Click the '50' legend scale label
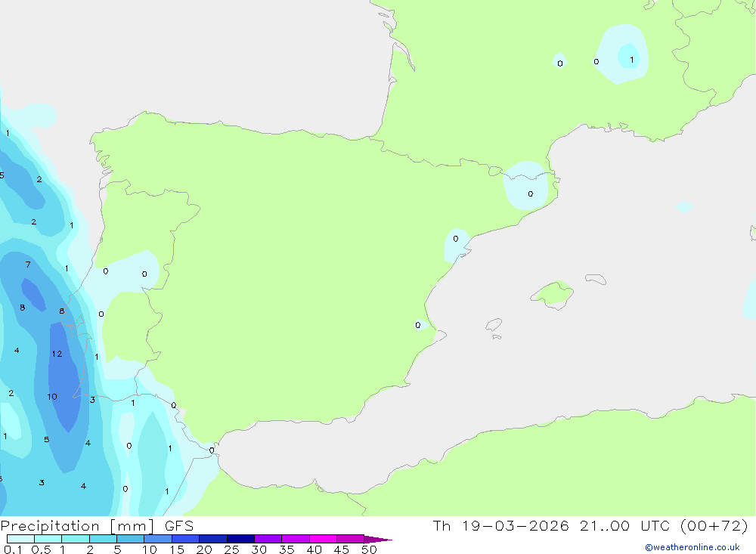This screenshot has height=554, width=756. pyautogui.click(x=370, y=549)
